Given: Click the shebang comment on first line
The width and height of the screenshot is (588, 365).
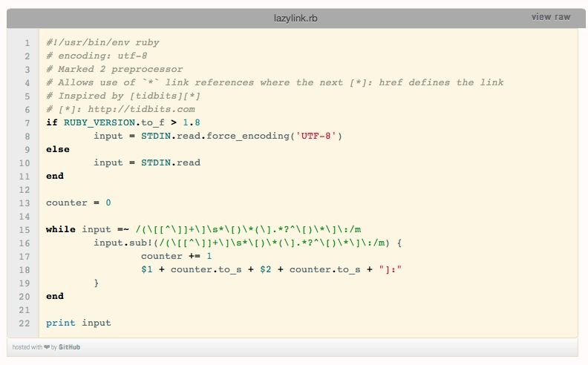Looking at the screenshot, I should tap(102, 43).
